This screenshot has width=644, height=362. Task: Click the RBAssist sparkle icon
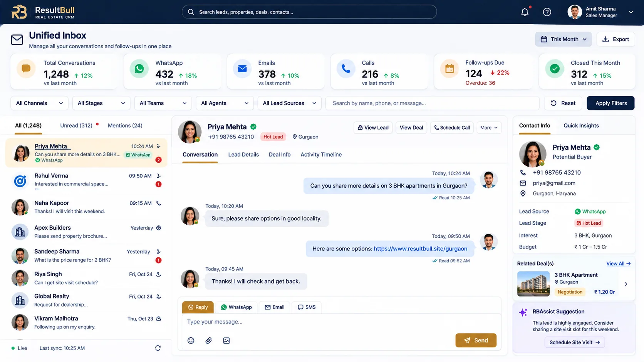coord(523,312)
